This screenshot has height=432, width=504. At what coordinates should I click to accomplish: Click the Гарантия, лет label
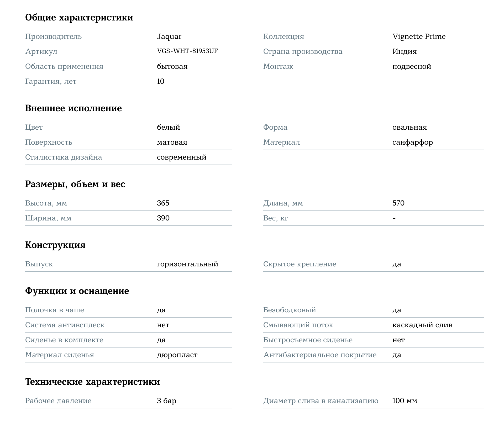[x=51, y=81]
